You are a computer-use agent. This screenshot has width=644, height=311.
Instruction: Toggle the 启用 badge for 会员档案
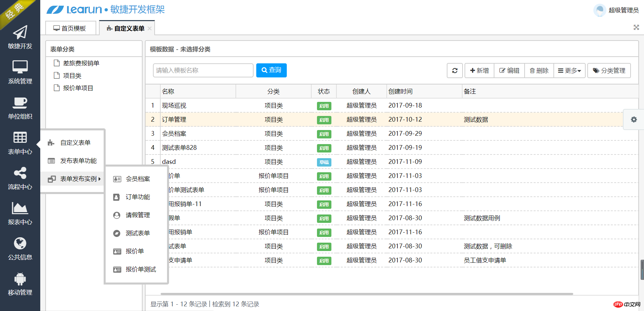(x=324, y=134)
